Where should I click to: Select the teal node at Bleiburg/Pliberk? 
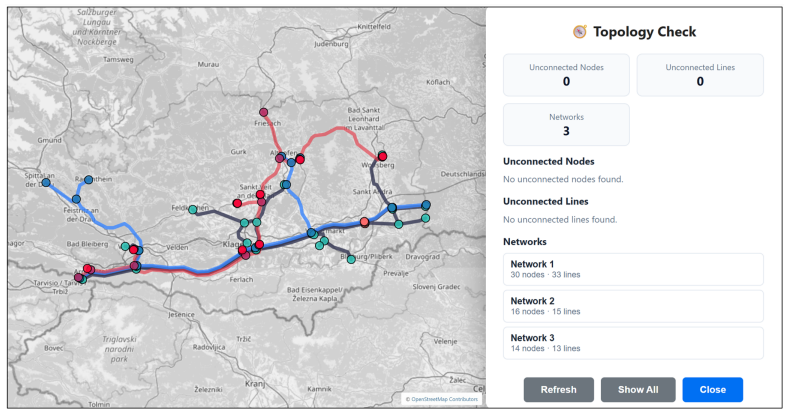pos(351,260)
